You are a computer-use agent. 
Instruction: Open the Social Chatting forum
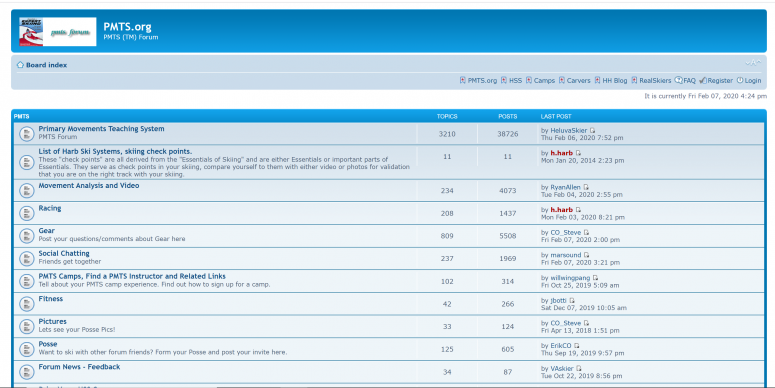[x=64, y=253]
